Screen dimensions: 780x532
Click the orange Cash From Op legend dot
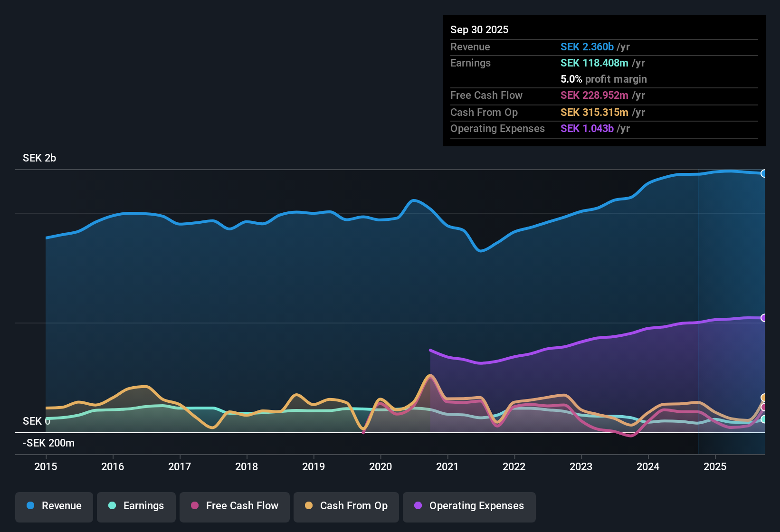click(308, 506)
